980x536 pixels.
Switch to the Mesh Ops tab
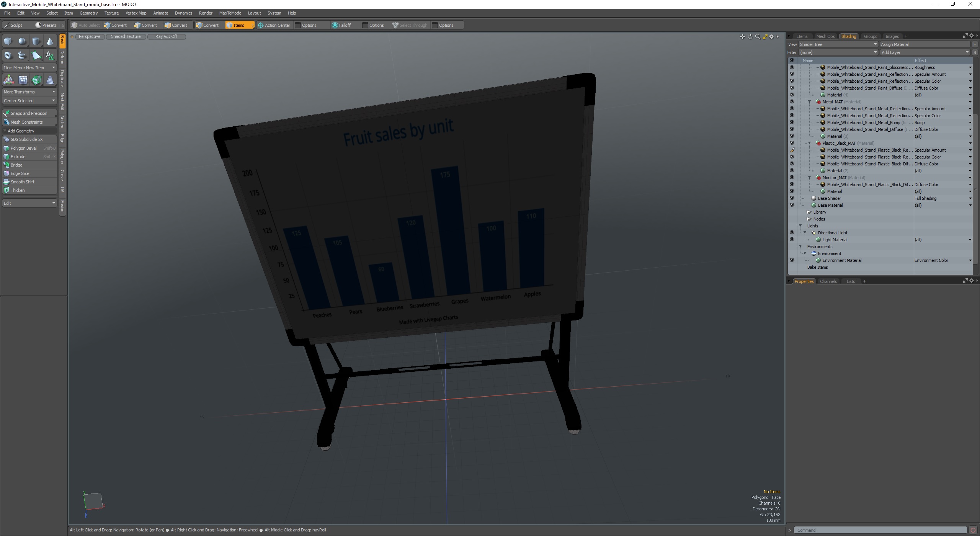coord(825,36)
